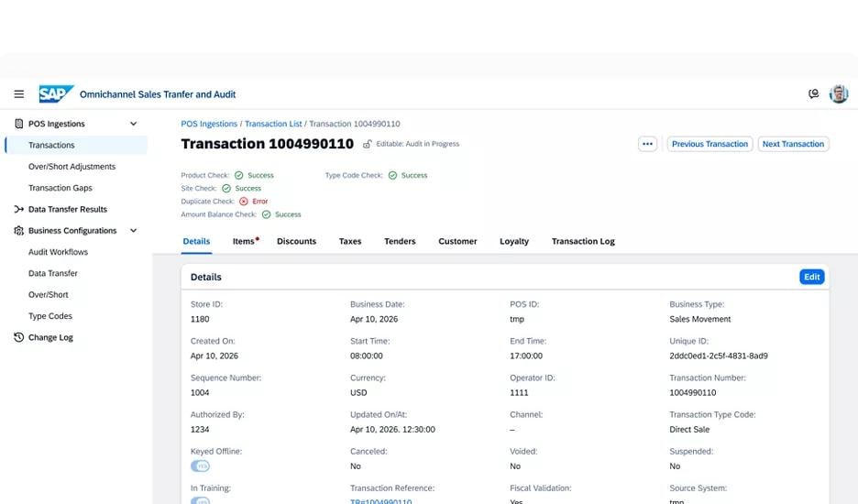Open Data Transfer configuration
Viewport: 858px width, 504px height.
pyautogui.click(x=53, y=273)
